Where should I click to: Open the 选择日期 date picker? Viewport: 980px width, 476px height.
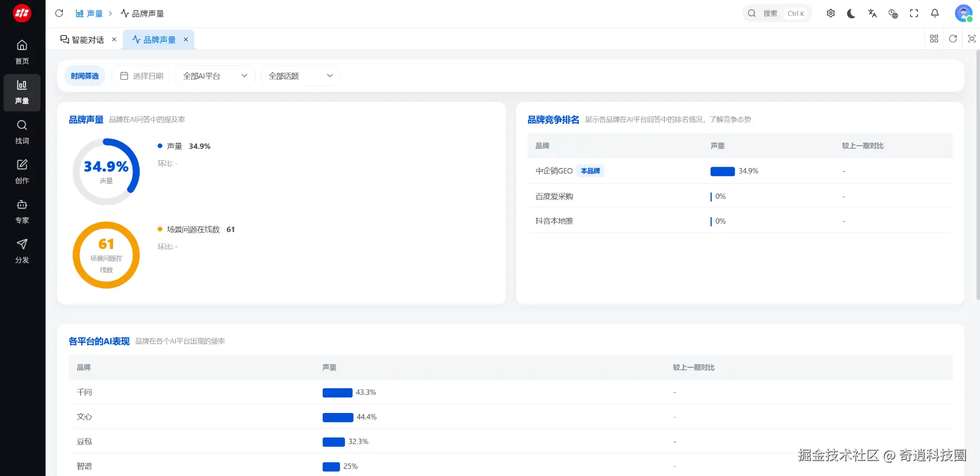click(141, 76)
